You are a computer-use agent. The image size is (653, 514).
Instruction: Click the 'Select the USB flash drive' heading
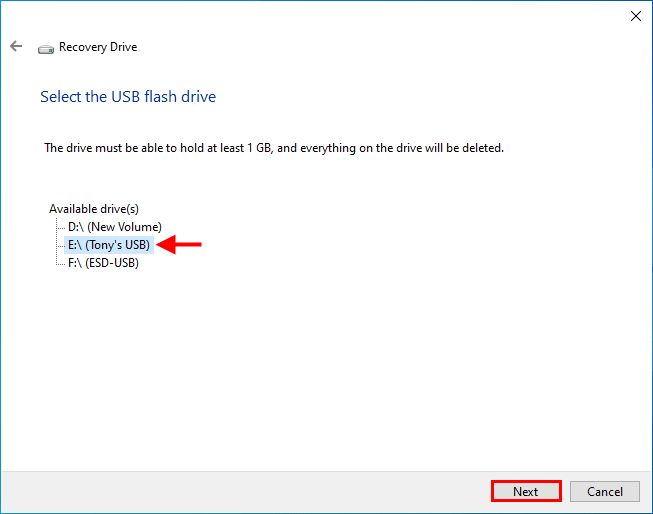pos(128,97)
